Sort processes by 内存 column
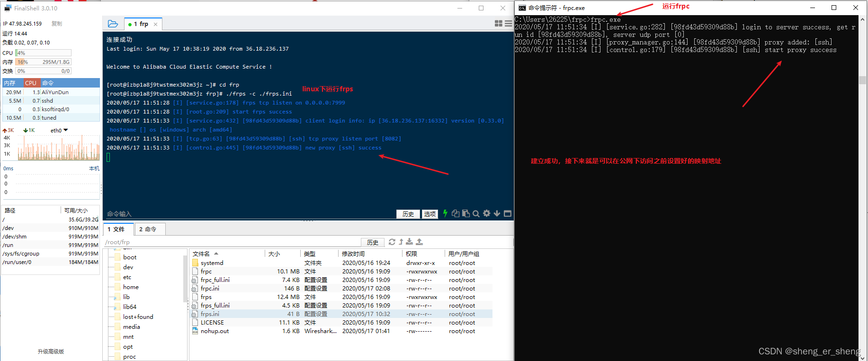868x361 pixels. pyautogui.click(x=13, y=83)
